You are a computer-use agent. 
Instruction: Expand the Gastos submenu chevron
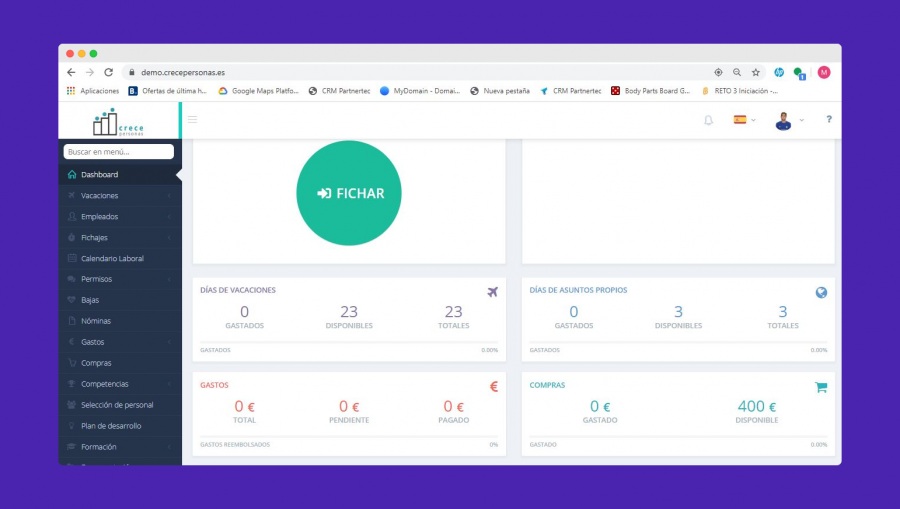click(169, 342)
